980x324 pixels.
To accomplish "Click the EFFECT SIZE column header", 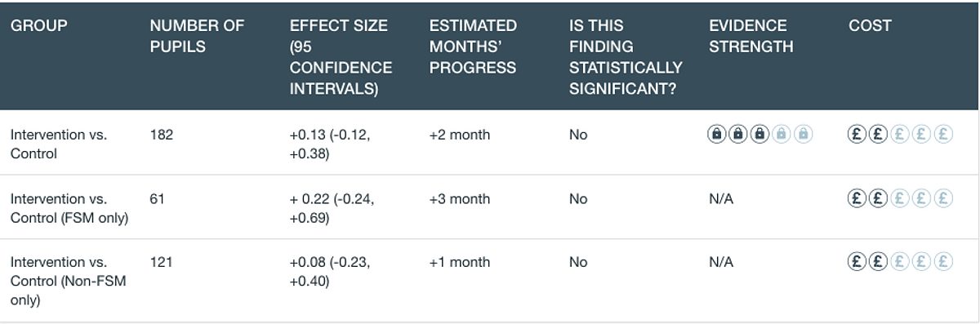I will (341, 57).
